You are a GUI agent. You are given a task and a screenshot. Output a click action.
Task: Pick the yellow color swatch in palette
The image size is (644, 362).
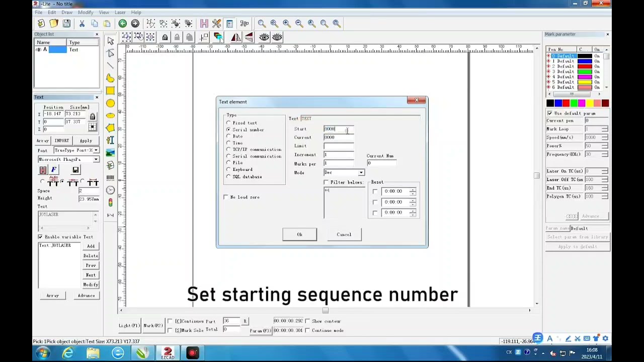tap(589, 104)
